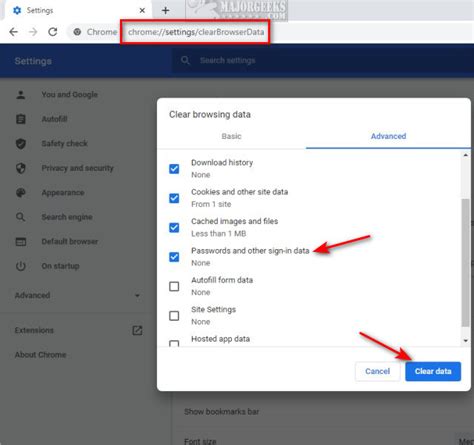
Task: Click the Default browser window icon
Action: pyautogui.click(x=21, y=242)
